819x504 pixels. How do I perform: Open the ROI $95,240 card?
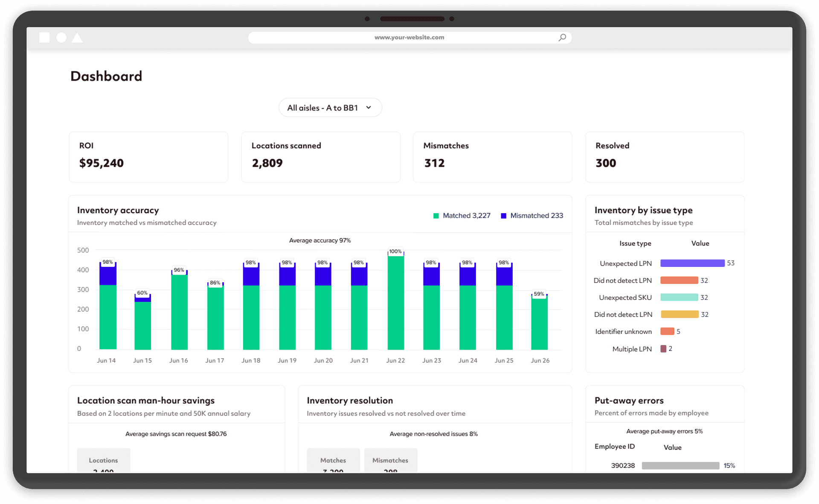tap(148, 157)
